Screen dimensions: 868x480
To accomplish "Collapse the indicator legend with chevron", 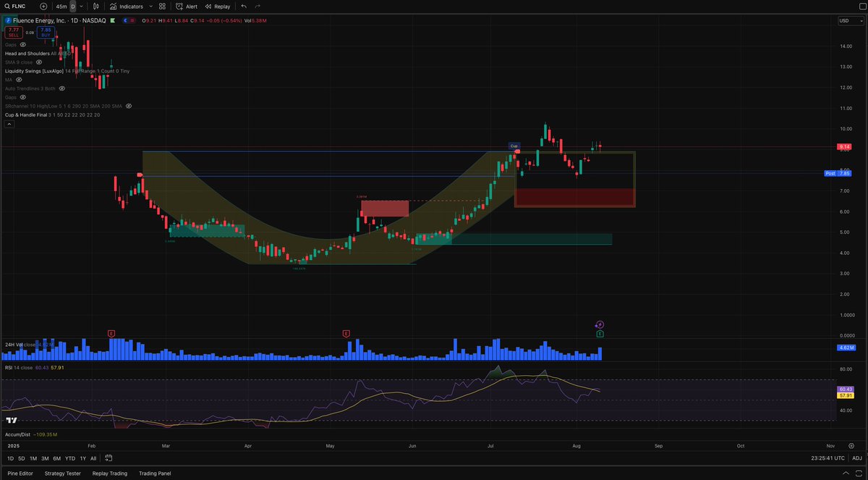I will 9,124.
